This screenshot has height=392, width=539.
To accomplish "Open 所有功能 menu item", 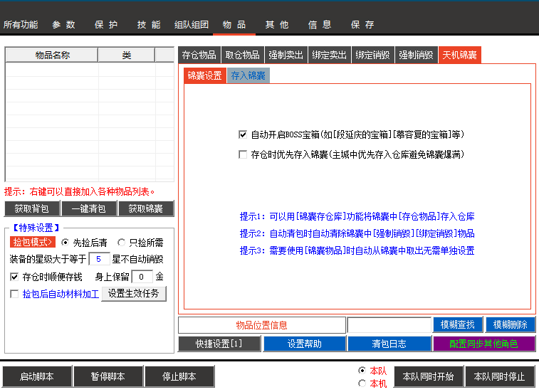I will coord(21,25).
